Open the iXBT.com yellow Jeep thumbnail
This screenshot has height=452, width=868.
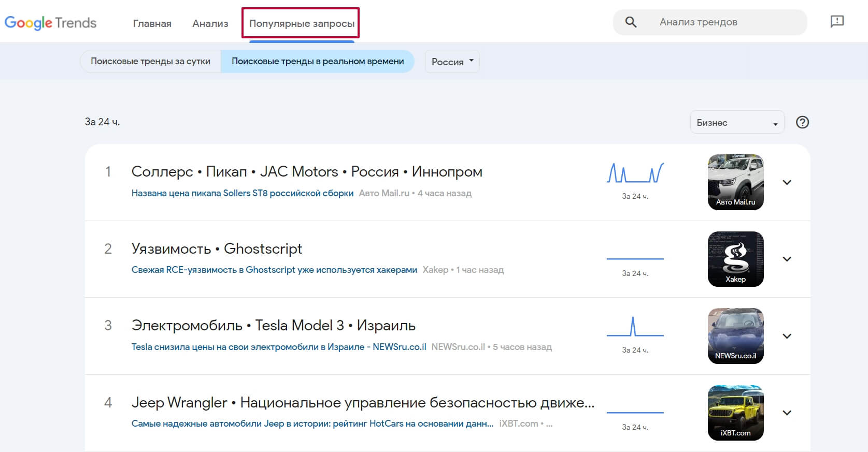point(735,413)
